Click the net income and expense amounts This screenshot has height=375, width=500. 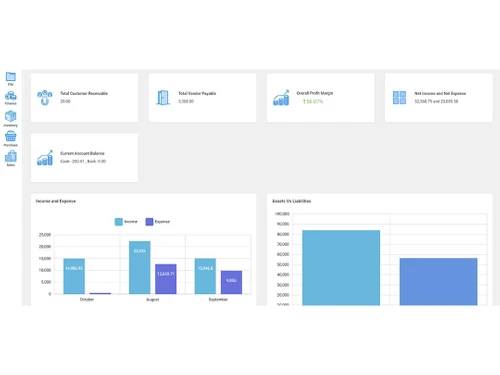[436, 101]
